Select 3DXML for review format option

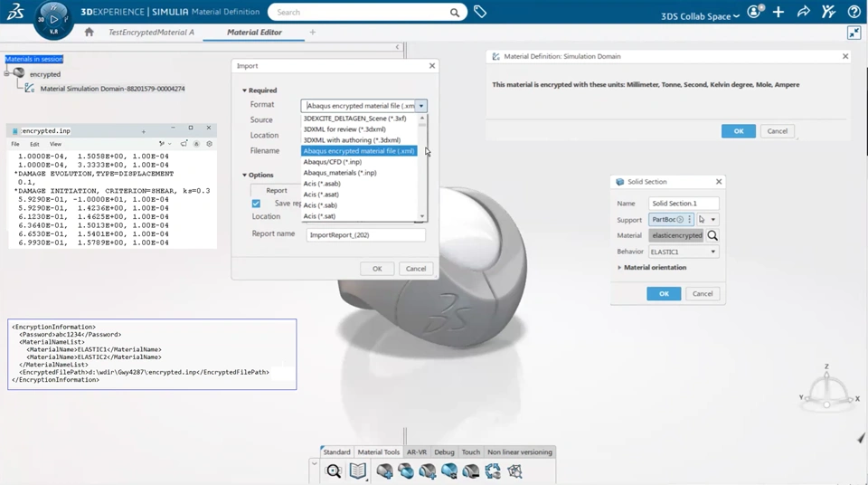click(x=359, y=129)
